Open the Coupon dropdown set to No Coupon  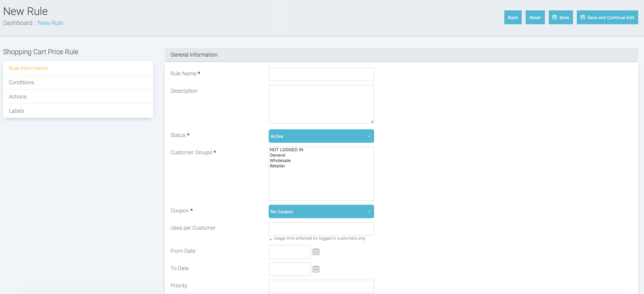tap(321, 211)
